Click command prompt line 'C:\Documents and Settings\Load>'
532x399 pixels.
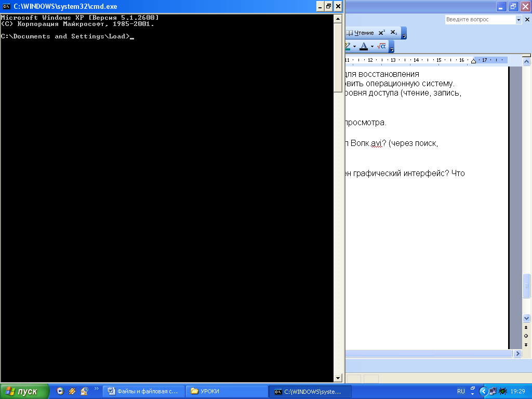65,36
